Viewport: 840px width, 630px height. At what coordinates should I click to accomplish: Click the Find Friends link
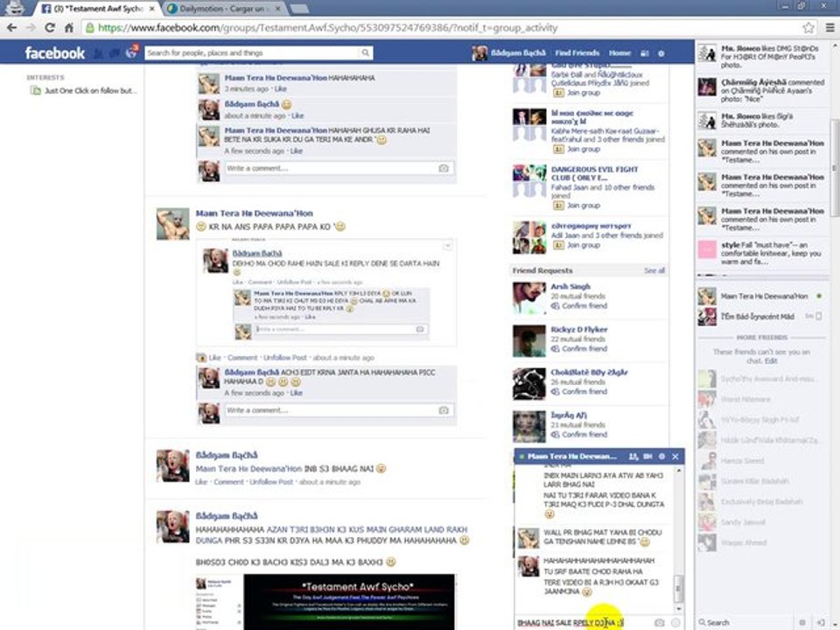577,53
